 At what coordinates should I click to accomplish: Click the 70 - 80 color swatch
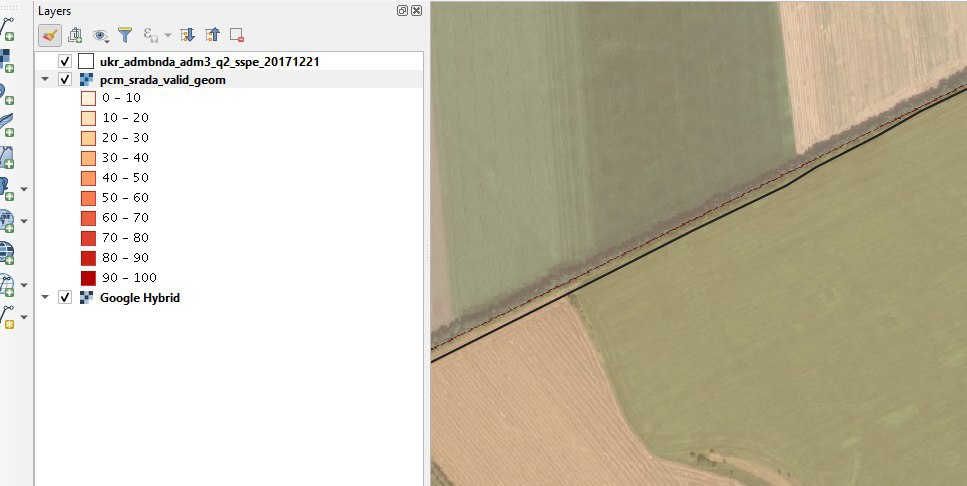pyautogui.click(x=88, y=238)
